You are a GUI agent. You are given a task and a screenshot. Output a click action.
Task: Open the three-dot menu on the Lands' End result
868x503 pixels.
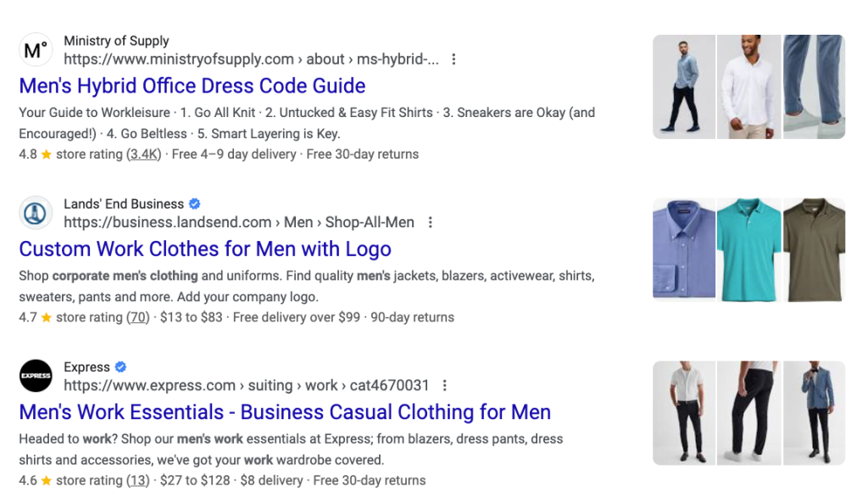(431, 222)
